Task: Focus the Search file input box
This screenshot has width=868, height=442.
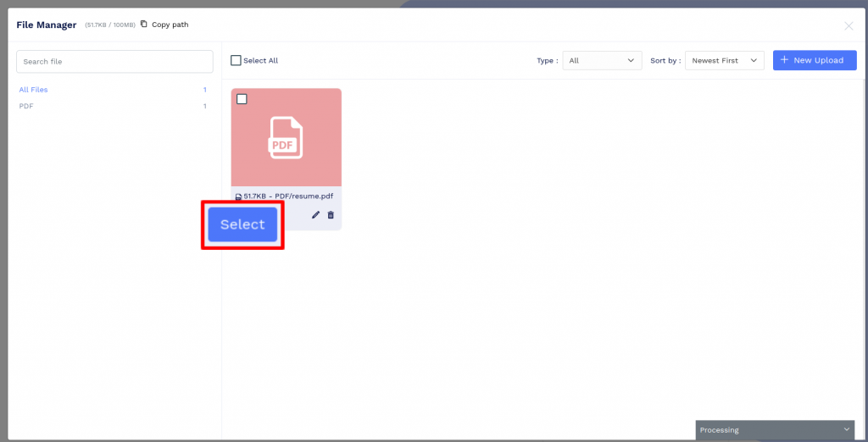Action: click(114, 61)
